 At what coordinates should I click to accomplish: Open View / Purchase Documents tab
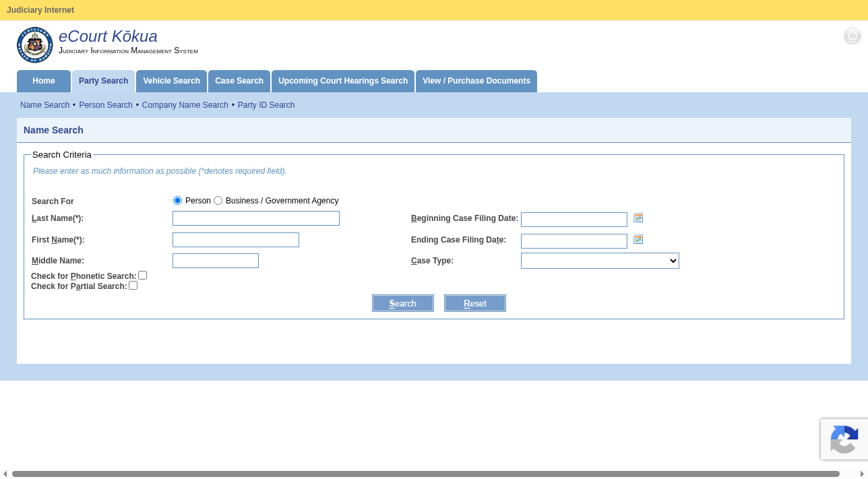(x=476, y=81)
